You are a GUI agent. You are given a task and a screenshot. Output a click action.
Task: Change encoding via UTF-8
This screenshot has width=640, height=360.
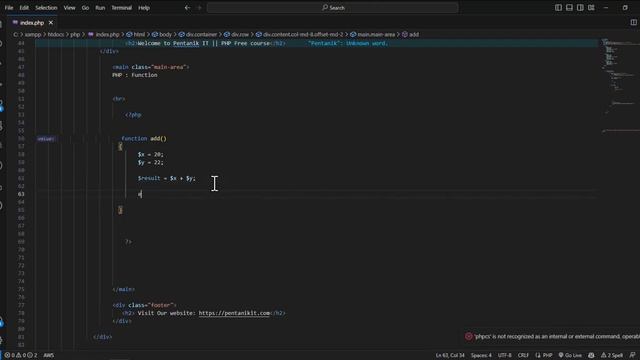point(504,355)
